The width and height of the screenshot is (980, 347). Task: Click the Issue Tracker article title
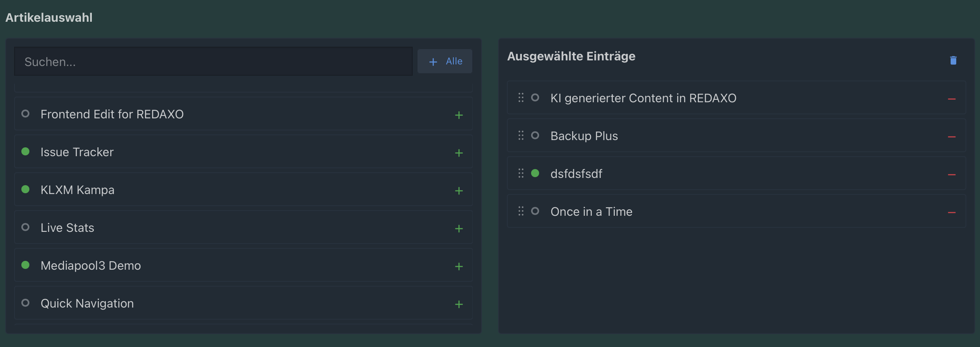coord(77,152)
